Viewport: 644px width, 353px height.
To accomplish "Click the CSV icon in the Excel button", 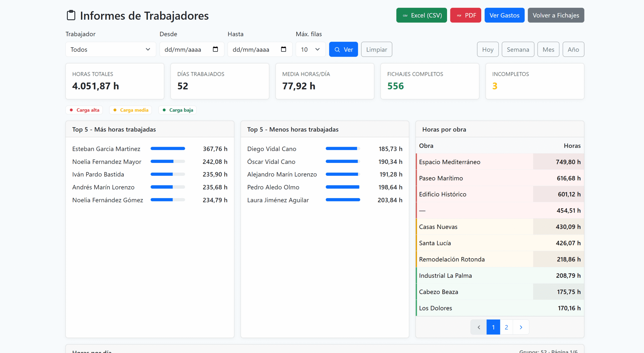I will pyautogui.click(x=405, y=16).
